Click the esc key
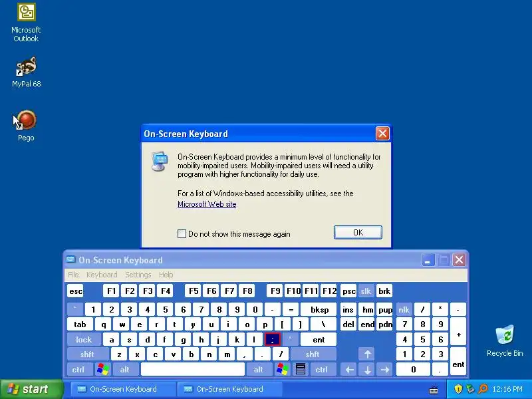Screen dimensions: 532x399 pos(75,291)
